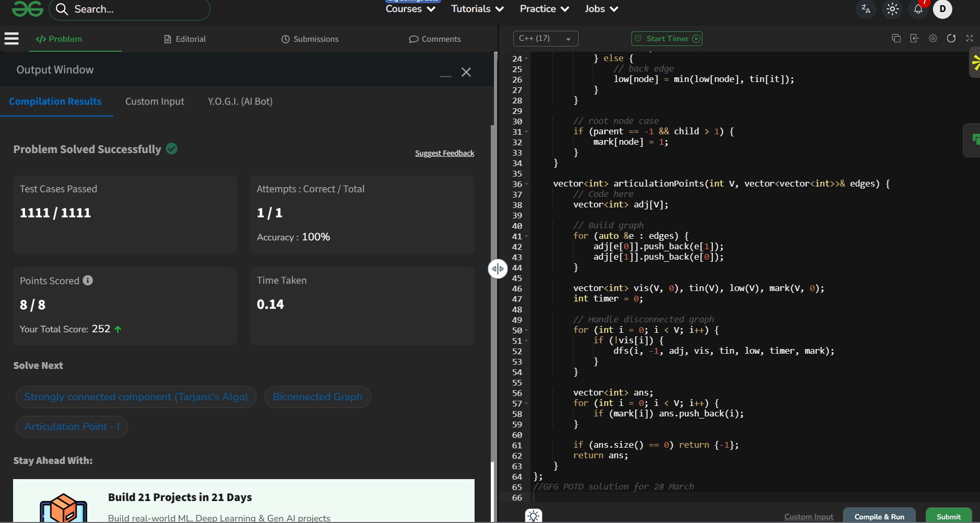Click the lightbulb hint icon
Image resolution: width=980 pixels, height=523 pixels.
pos(533,516)
